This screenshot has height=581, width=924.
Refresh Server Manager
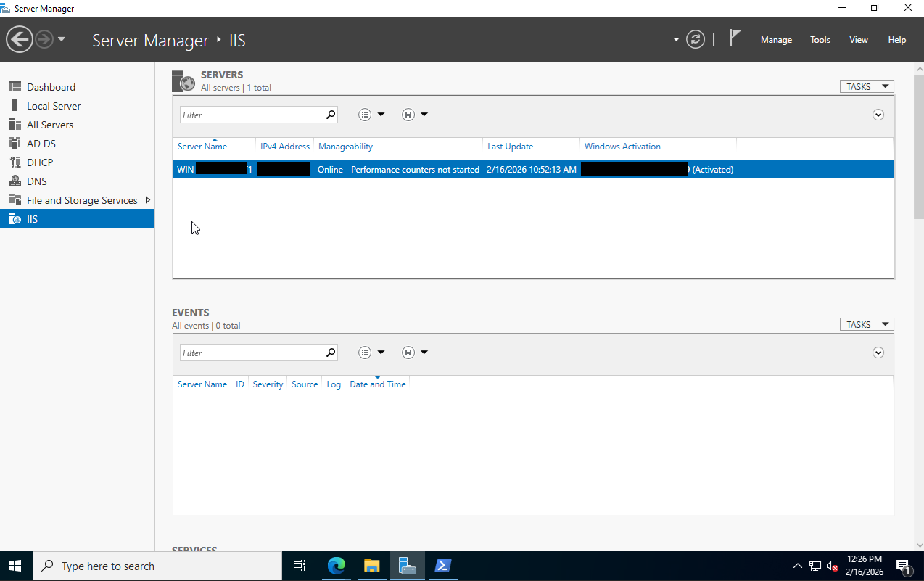(695, 39)
